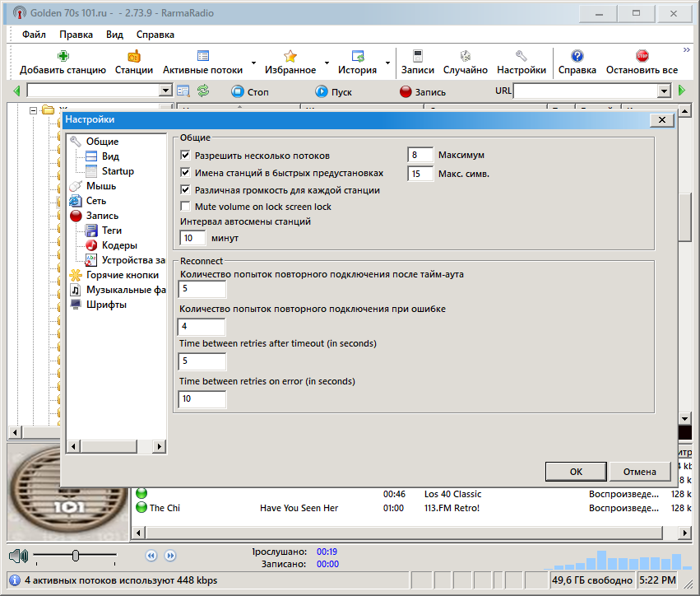Click the volume slider handle
The image size is (700, 596).
(x=76, y=556)
